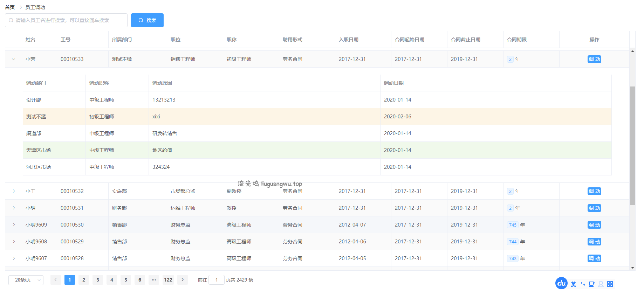
Task: Open the IME toolbox grid icon
Action: tap(610, 284)
